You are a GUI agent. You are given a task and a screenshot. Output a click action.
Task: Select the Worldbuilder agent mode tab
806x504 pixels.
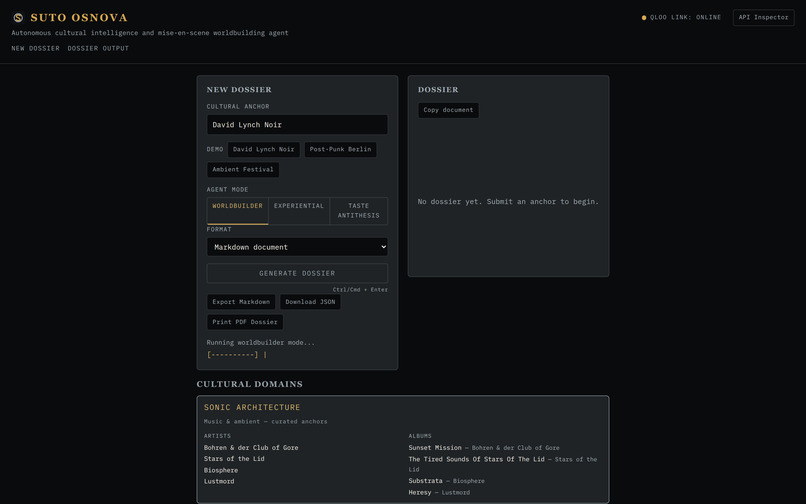(x=237, y=211)
